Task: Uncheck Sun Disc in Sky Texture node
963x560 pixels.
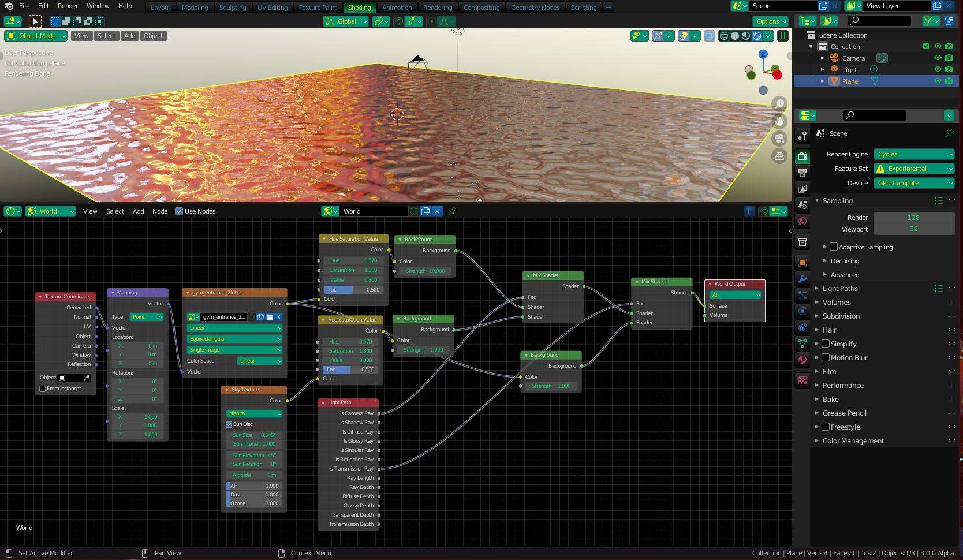Action: 229,424
